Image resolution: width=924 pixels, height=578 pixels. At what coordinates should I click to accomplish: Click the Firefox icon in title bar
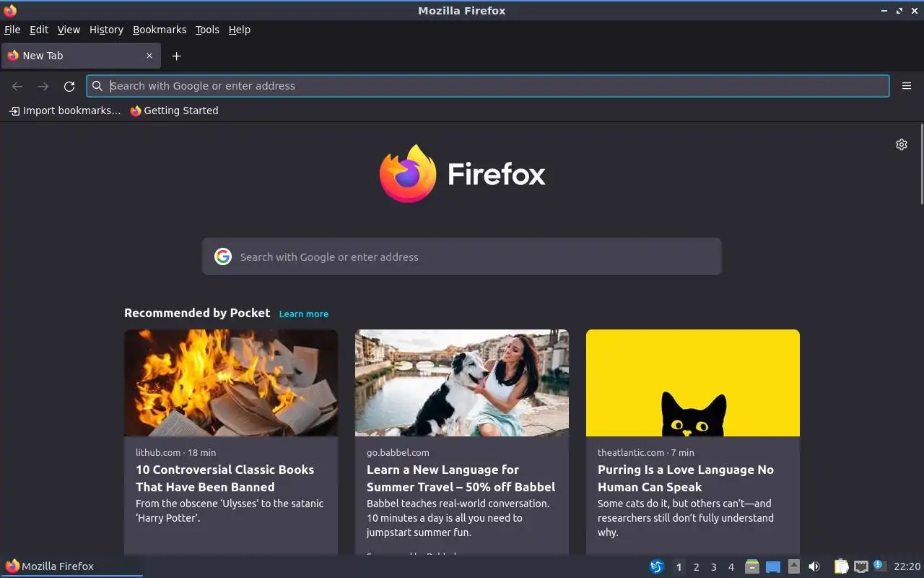(x=9, y=10)
